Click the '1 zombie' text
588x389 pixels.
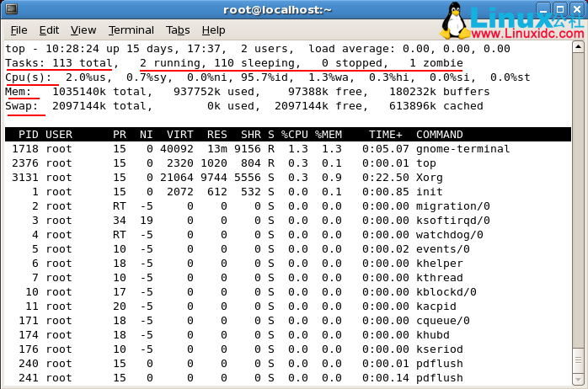[436, 63]
